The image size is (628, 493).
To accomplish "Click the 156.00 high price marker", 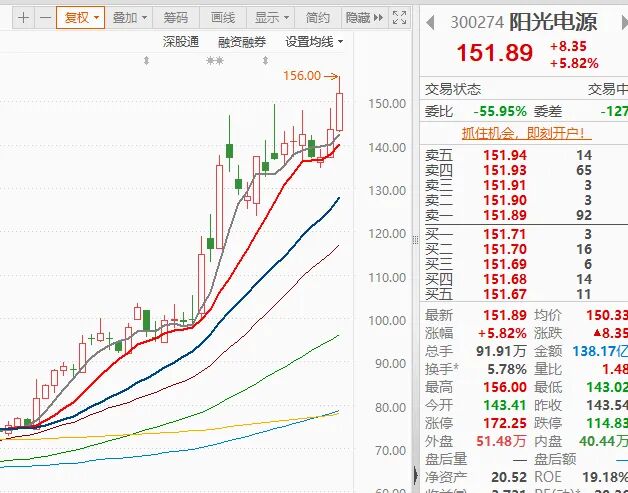I will coord(302,75).
